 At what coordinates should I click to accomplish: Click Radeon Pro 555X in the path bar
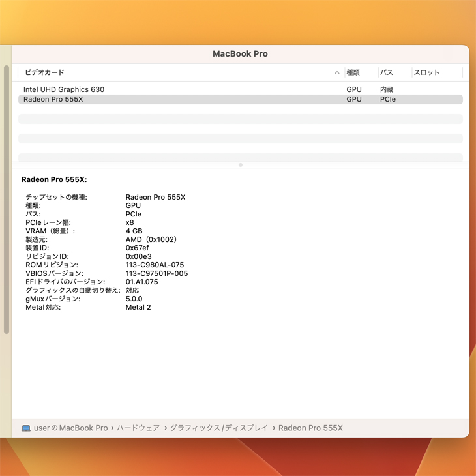click(310, 428)
